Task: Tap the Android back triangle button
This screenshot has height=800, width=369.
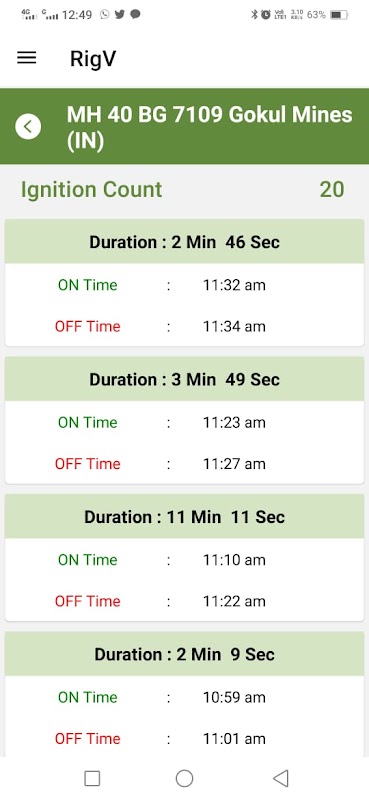Action: click(x=281, y=779)
